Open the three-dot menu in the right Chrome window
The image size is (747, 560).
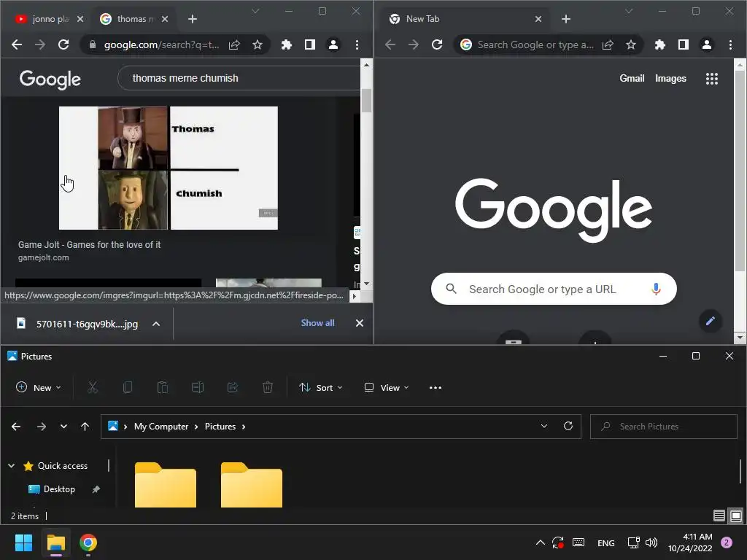[x=730, y=44]
